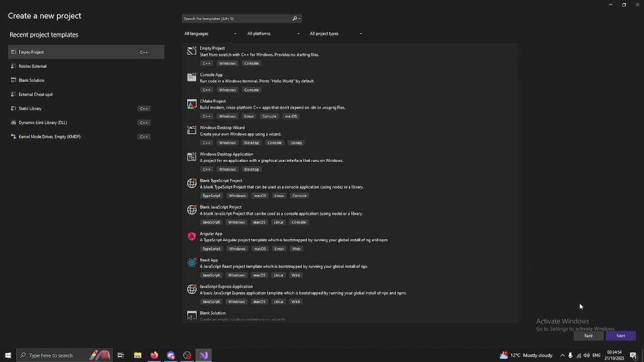Click the Back button
Image resolution: width=644 pixels, height=362 pixels.
pyautogui.click(x=589, y=336)
